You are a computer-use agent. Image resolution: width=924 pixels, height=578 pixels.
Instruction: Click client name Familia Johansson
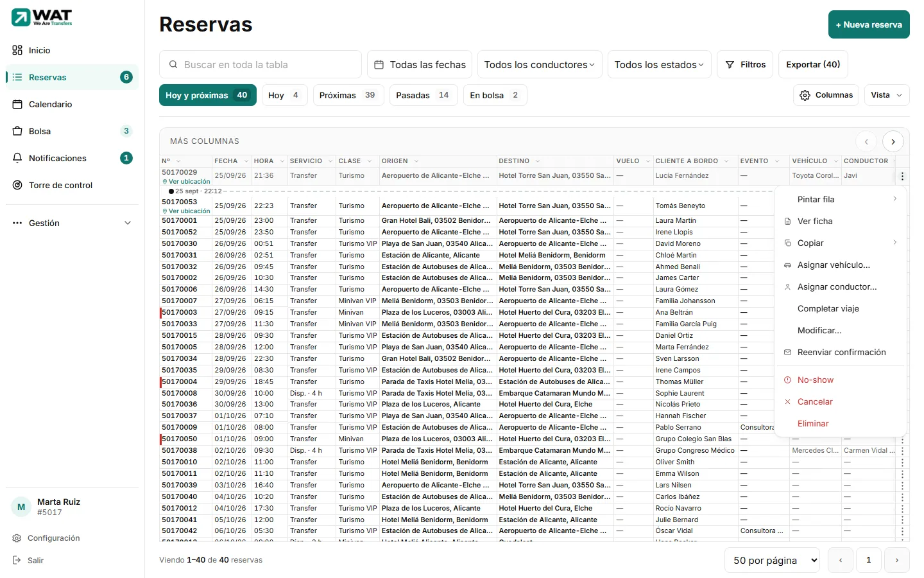(x=685, y=301)
